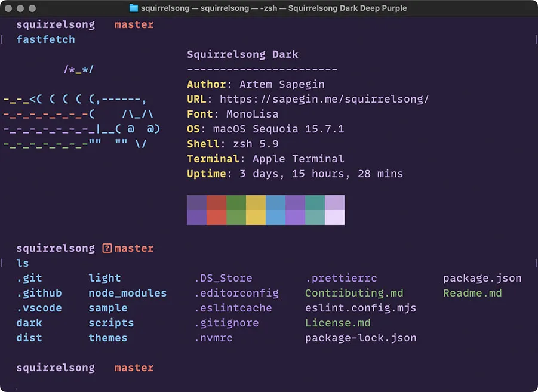Select the .gitignore hidden file entry
This screenshot has width=538, height=392.
tap(226, 323)
